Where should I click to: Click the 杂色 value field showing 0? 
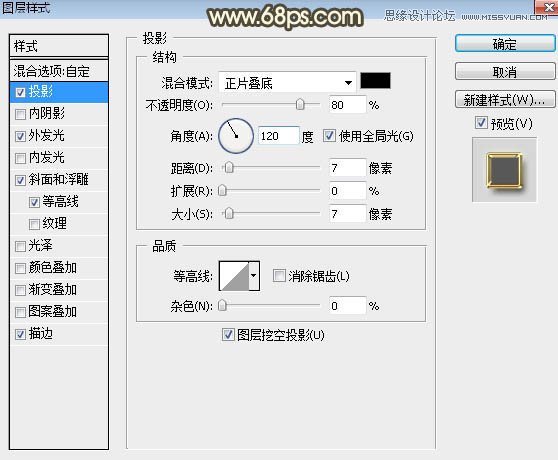coord(347,306)
